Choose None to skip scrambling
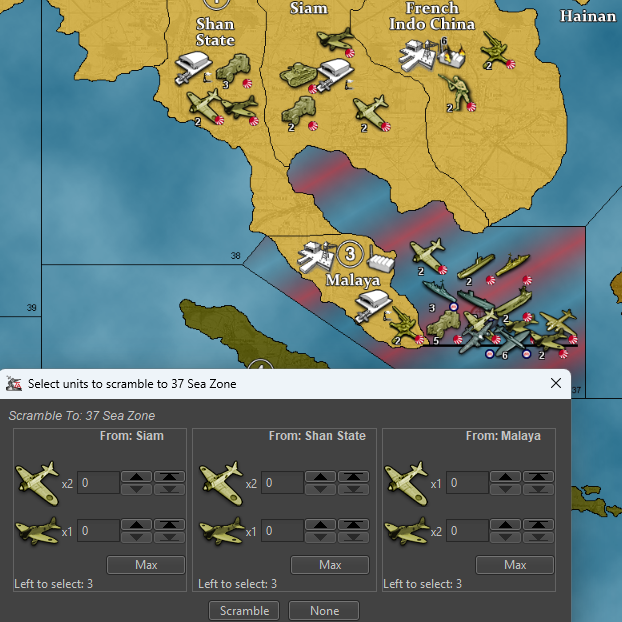622x622 pixels. click(324, 610)
